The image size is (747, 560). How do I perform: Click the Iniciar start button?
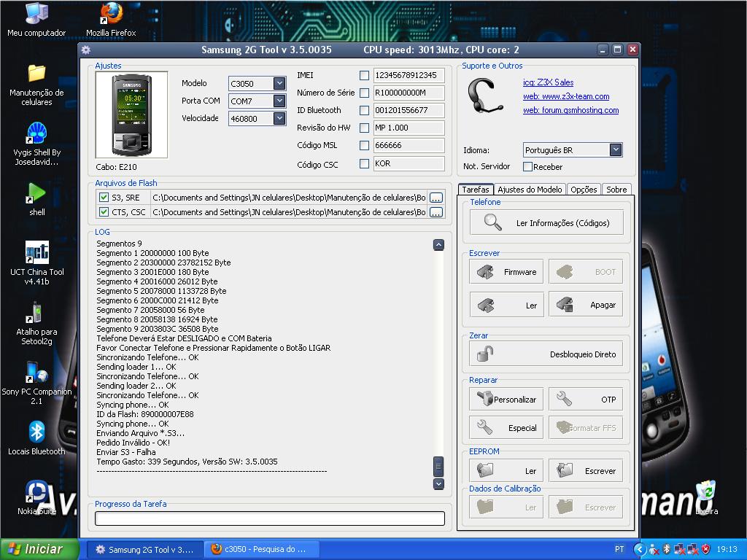pyautogui.click(x=39, y=549)
